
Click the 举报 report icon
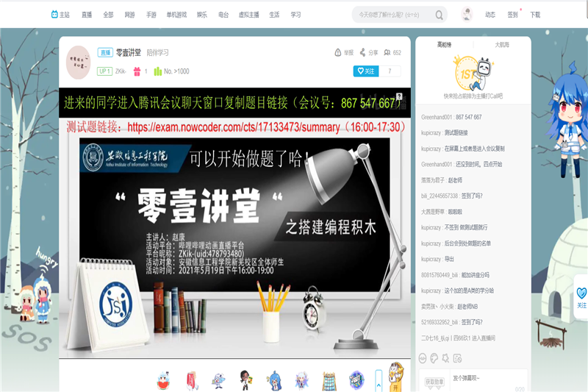(338, 52)
